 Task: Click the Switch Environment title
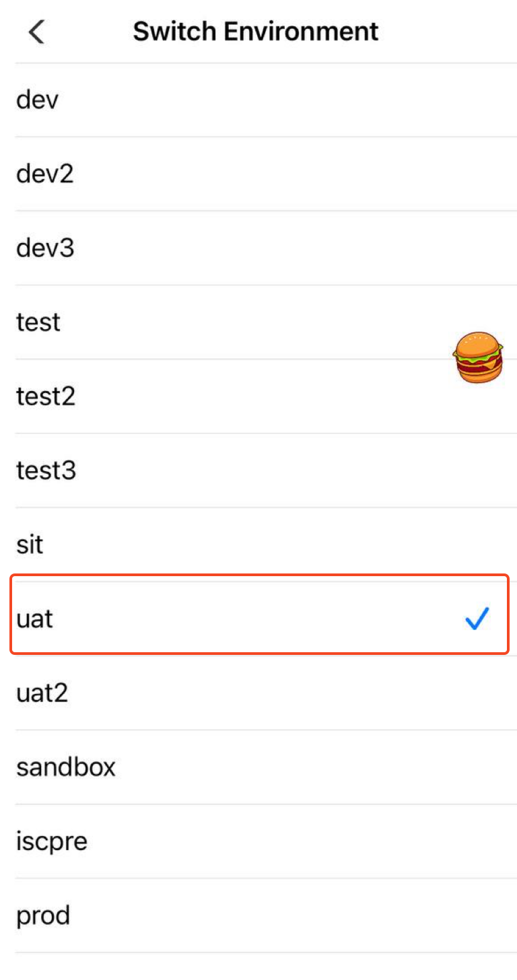256,32
